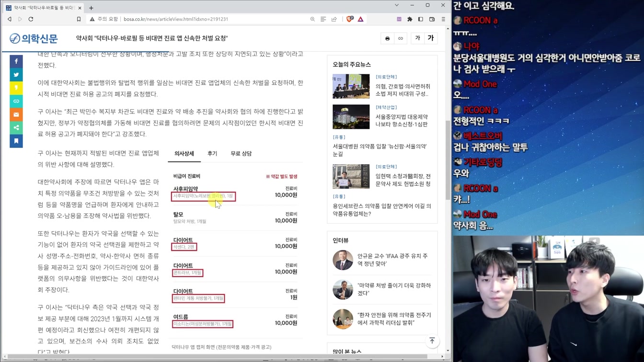
Task: Copy article link with chain icon
Action: (401, 38)
